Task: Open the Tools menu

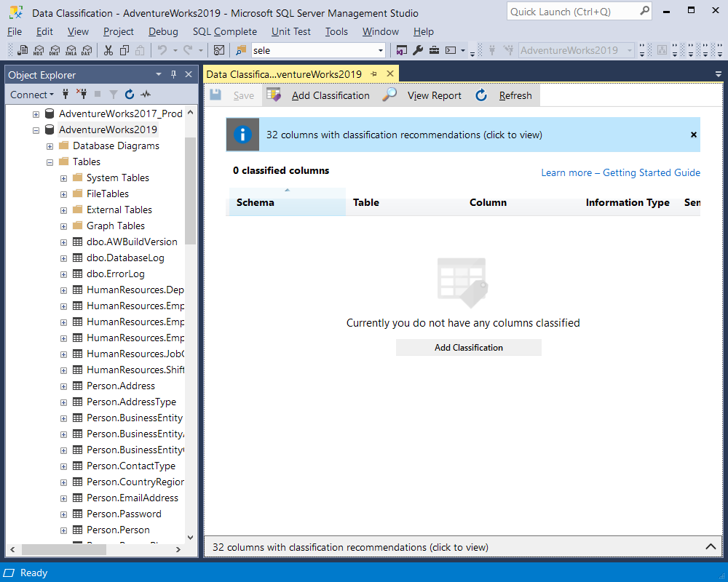Action: click(x=336, y=31)
